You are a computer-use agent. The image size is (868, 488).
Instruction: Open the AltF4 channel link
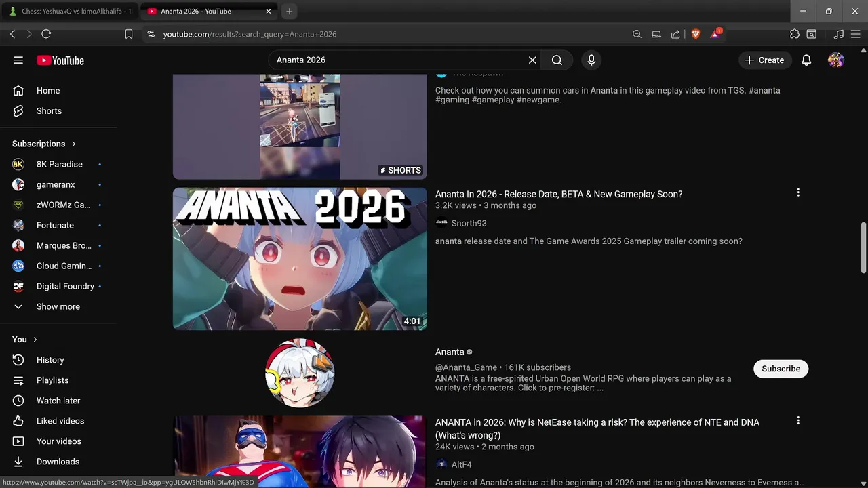click(461, 464)
